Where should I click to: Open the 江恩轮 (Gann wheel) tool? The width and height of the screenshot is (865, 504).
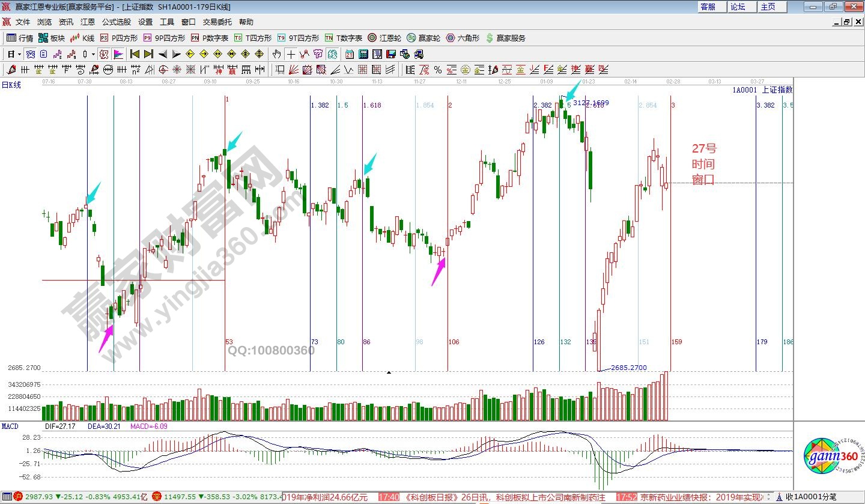point(384,38)
